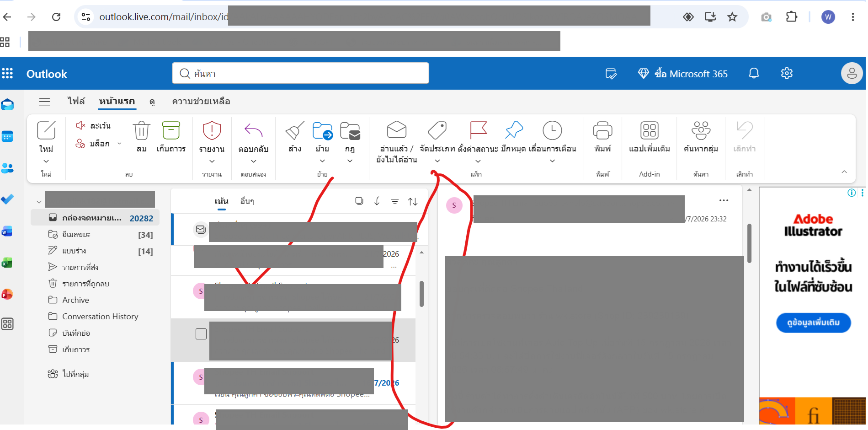Switch to the อื่นๆ (Other) inbox tab
The width and height of the screenshot is (868, 430).
pos(247,201)
